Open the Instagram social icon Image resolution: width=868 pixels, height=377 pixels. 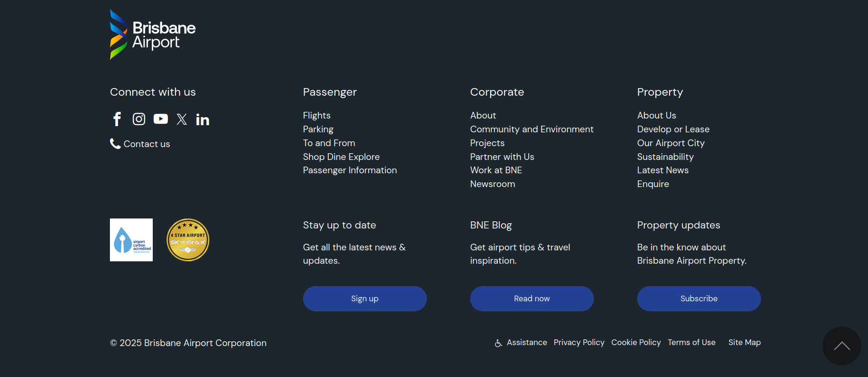pyautogui.click(x=139, y=119)
